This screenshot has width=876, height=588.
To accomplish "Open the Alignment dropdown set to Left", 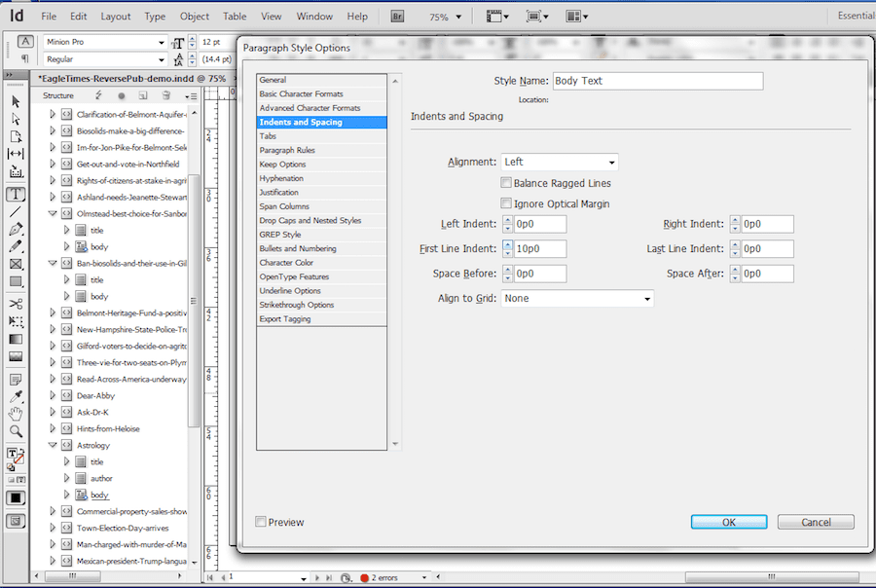I will click(560, 163).
